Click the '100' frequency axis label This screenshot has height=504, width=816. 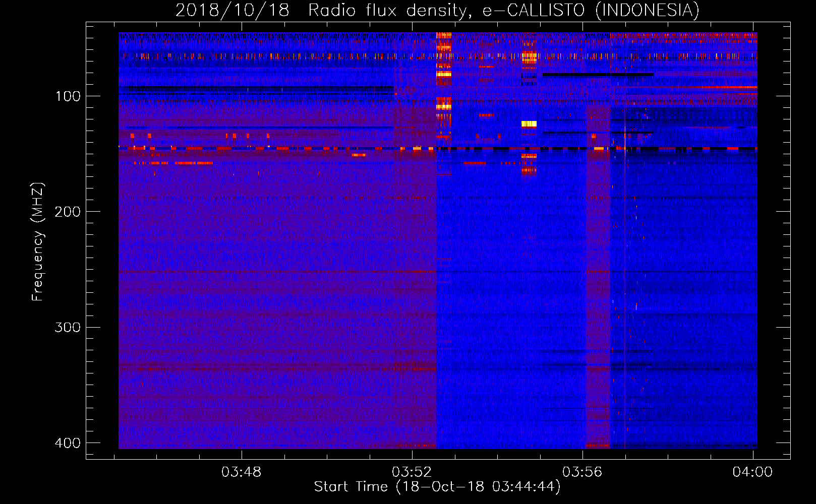click(x=68, y=96)
